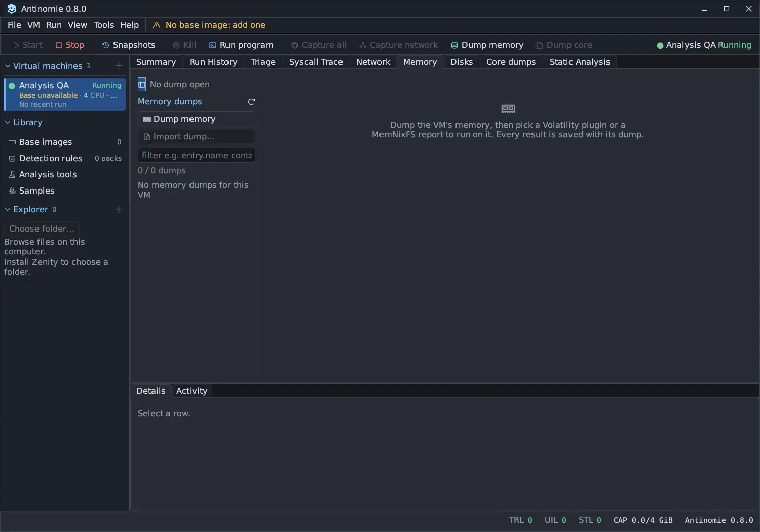Open Base images in Library
760x532 pixels.
pos(65,142)
